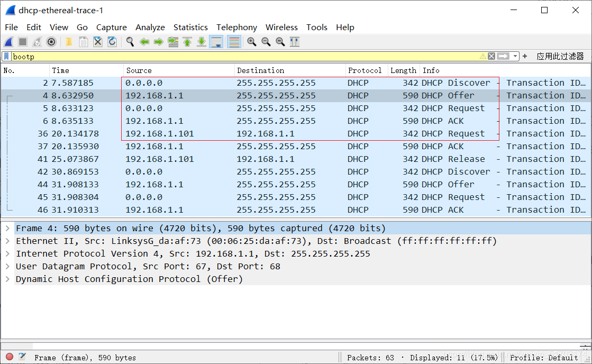Select packet 46 DHCP ACK row

click(x=295, y=210)
